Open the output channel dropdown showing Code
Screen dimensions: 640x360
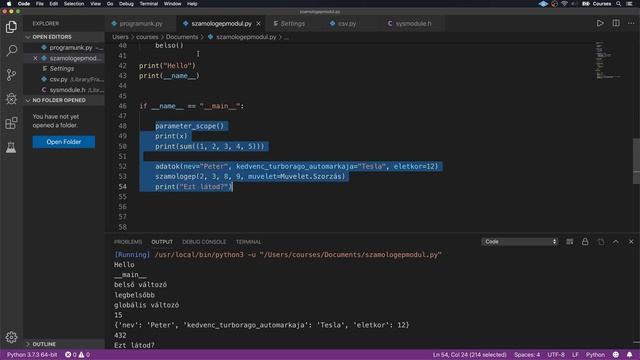[520, 242]
